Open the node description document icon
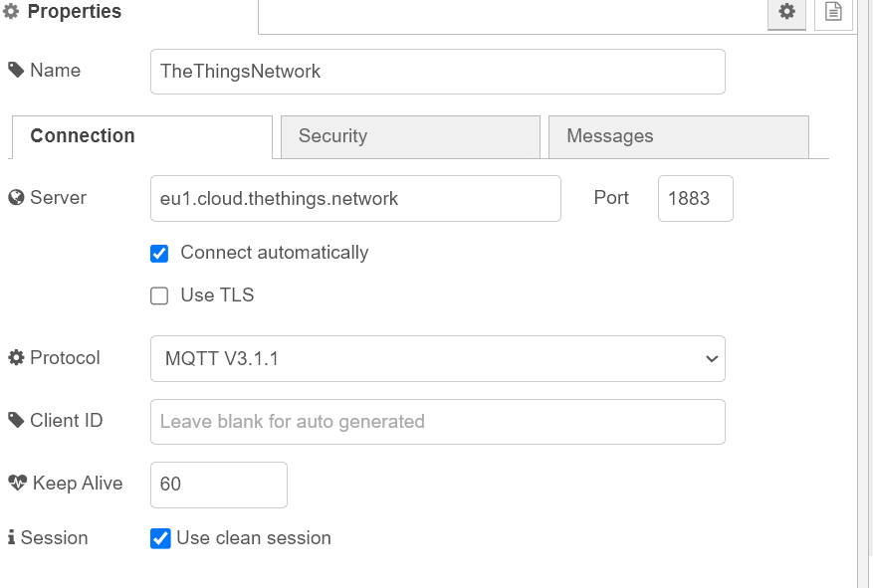Screen dimensions: 873x588 834,12
